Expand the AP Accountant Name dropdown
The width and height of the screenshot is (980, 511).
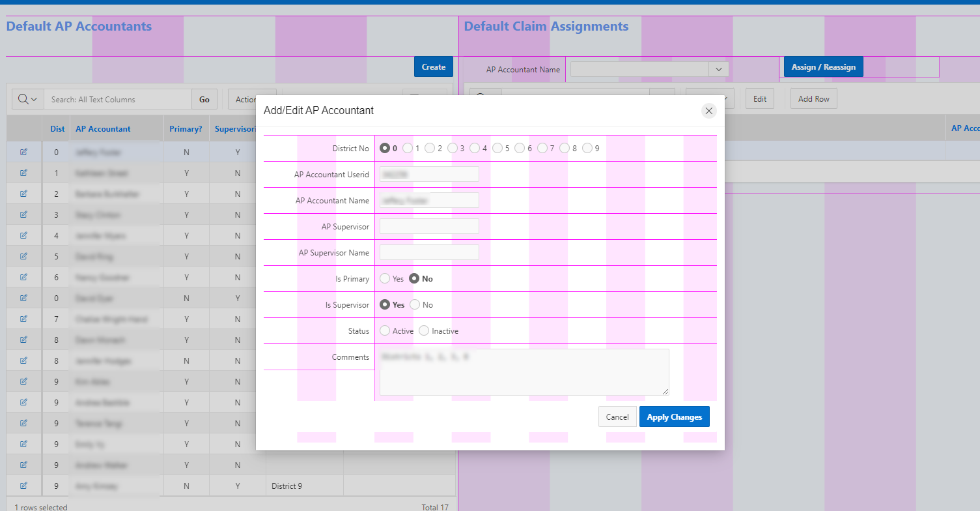(718, 69)
